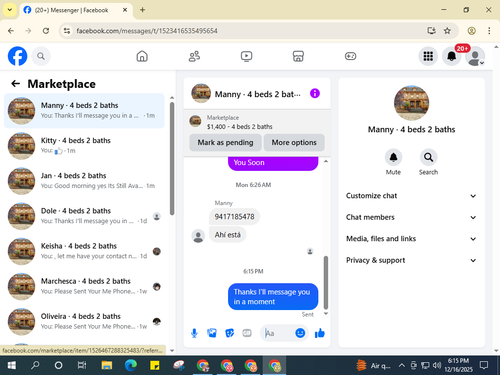The image size is (500, 375).
Task: Reload the page
Action: pyautogui.click(x=46, y=31)
